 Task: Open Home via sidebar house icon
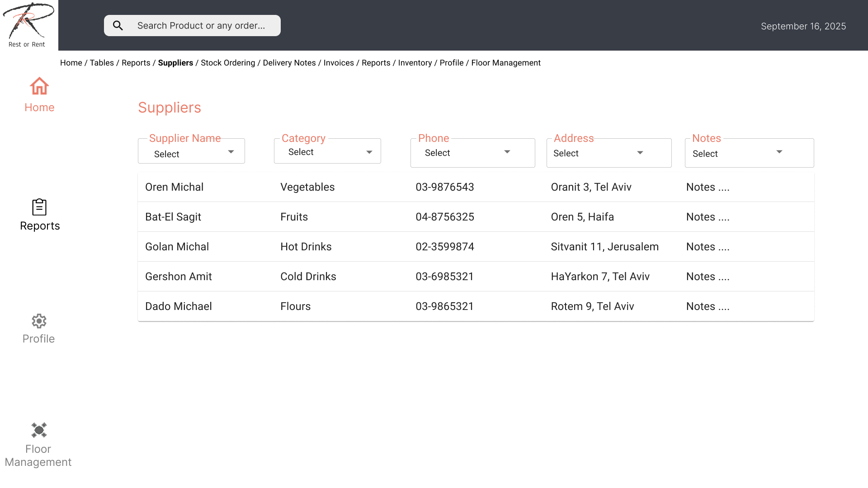[39, 86]
